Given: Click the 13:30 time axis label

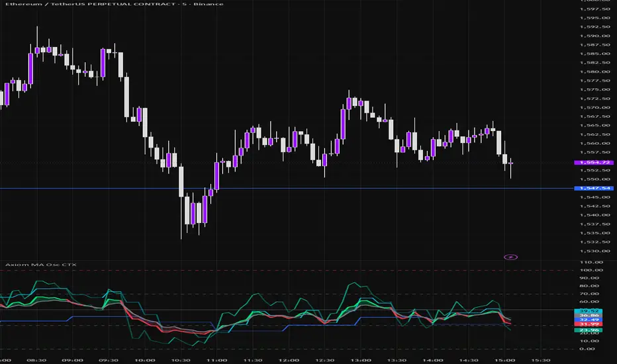Looking at the screenshot, I should click(397, 360).
